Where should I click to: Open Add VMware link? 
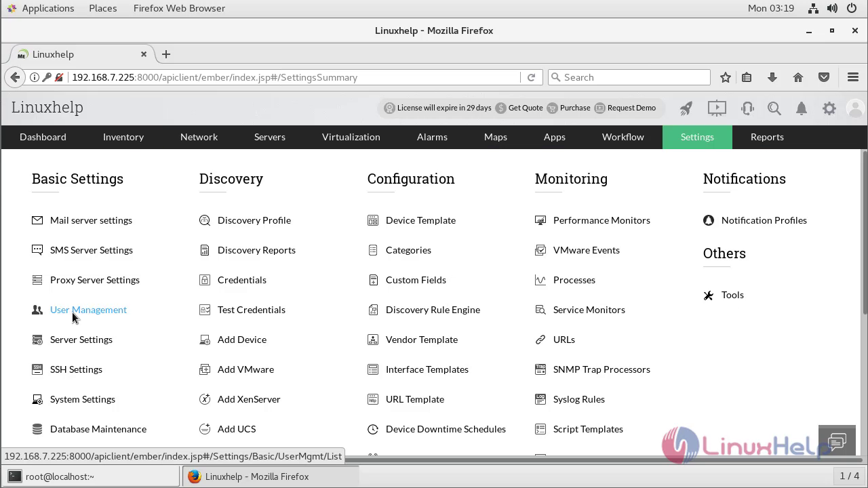click(x=245, y=369)
